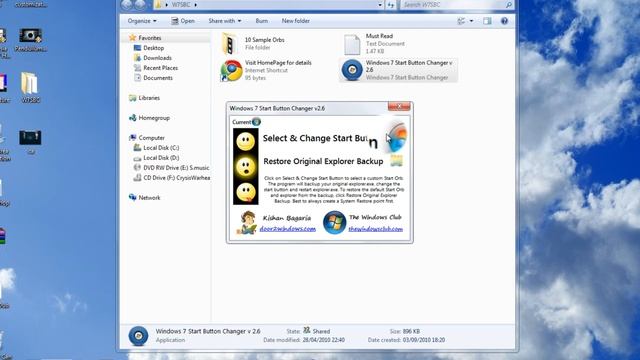Click Restore Original Explorer Backup option
This screenshot has height=360, width=640.
click(x=323, y=161)
